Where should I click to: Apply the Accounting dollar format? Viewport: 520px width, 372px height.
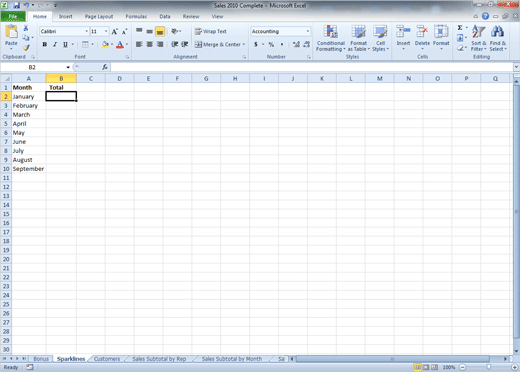256,44
